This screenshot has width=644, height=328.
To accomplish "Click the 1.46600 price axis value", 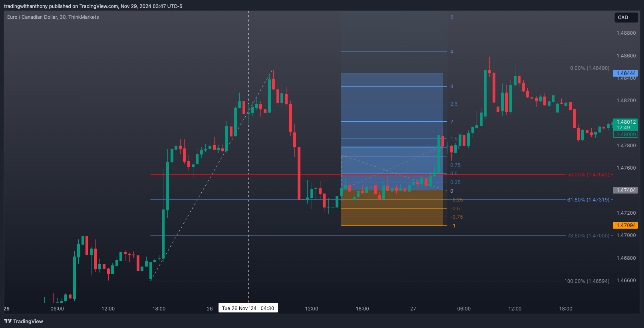I will 626,281.
